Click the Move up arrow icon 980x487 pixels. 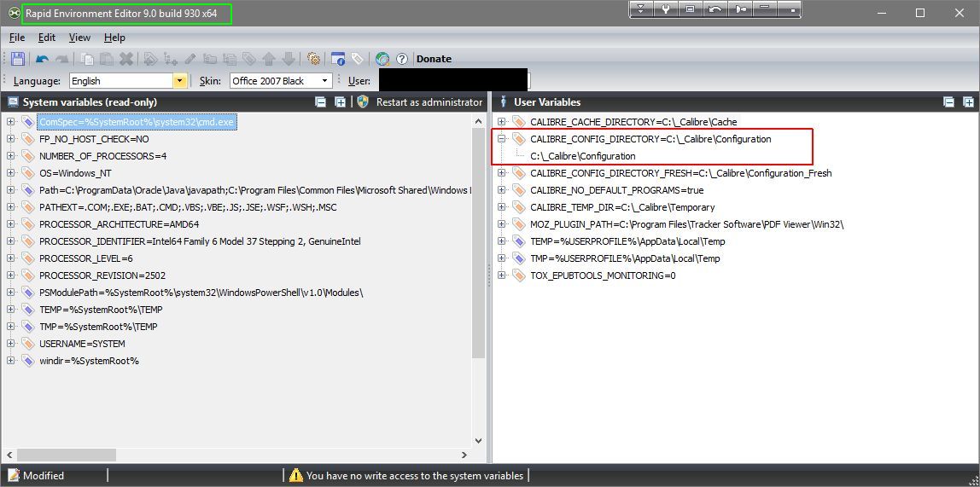click(269, 59)
